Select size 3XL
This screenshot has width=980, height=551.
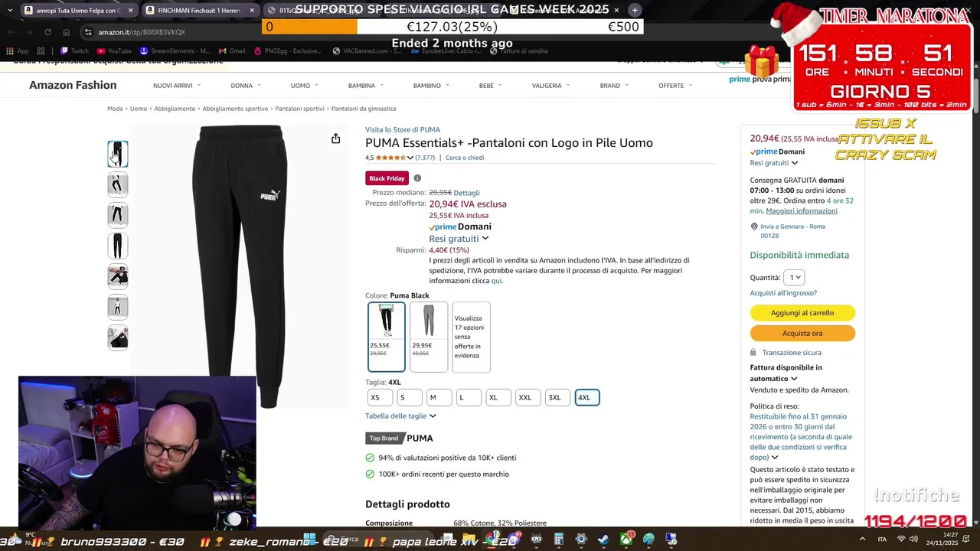click(558, 397)
